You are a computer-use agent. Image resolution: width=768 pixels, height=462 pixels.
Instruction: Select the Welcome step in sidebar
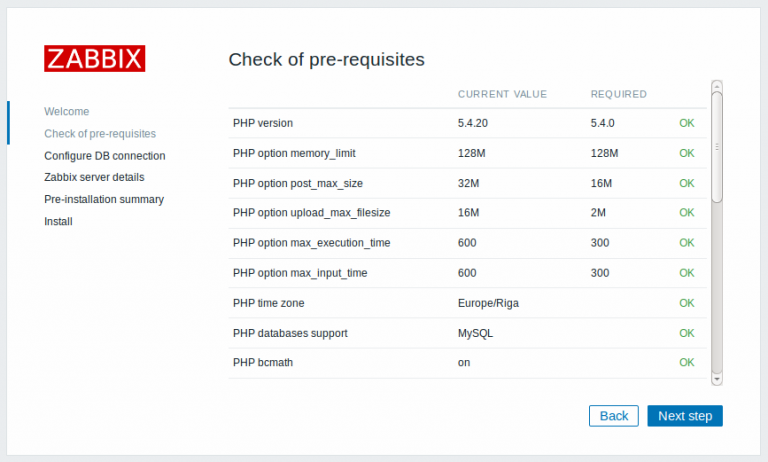coord(67,112)
